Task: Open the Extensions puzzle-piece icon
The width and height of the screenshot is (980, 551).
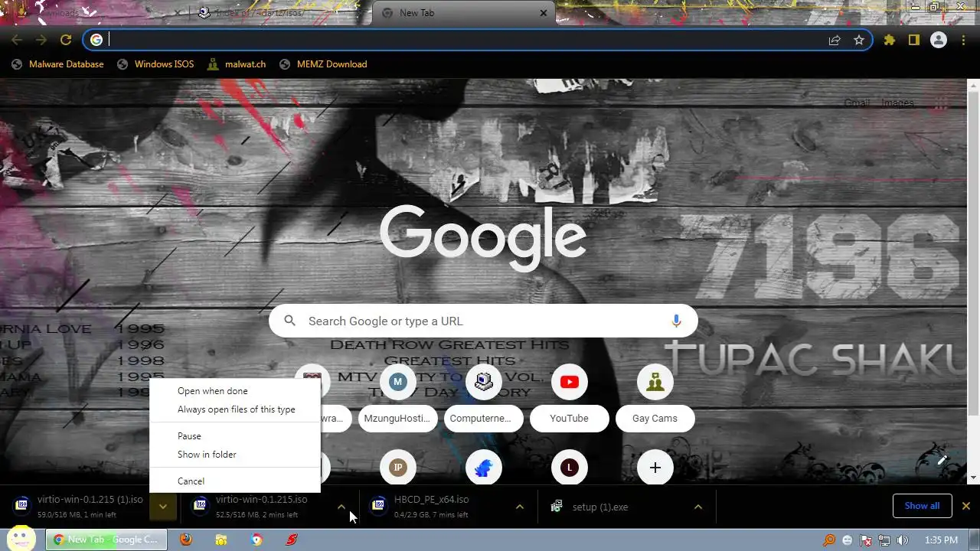Action: pyautogui.click(x=890, y=40)
